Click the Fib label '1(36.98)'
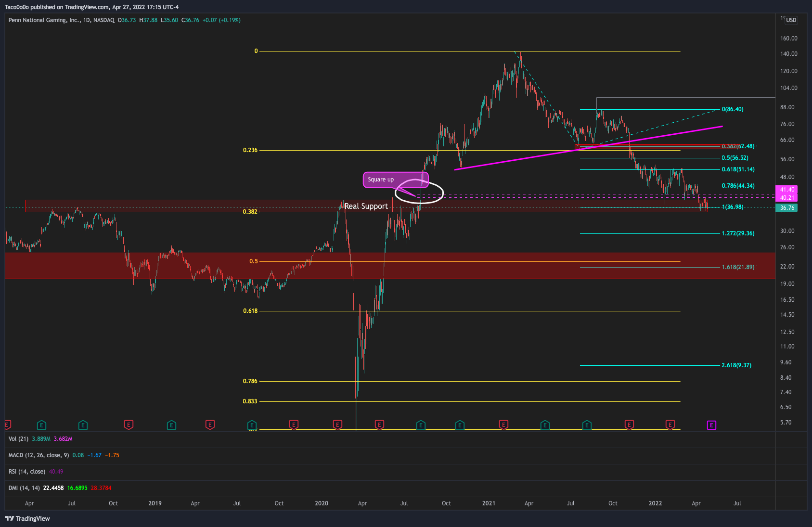 click(733, 207)
